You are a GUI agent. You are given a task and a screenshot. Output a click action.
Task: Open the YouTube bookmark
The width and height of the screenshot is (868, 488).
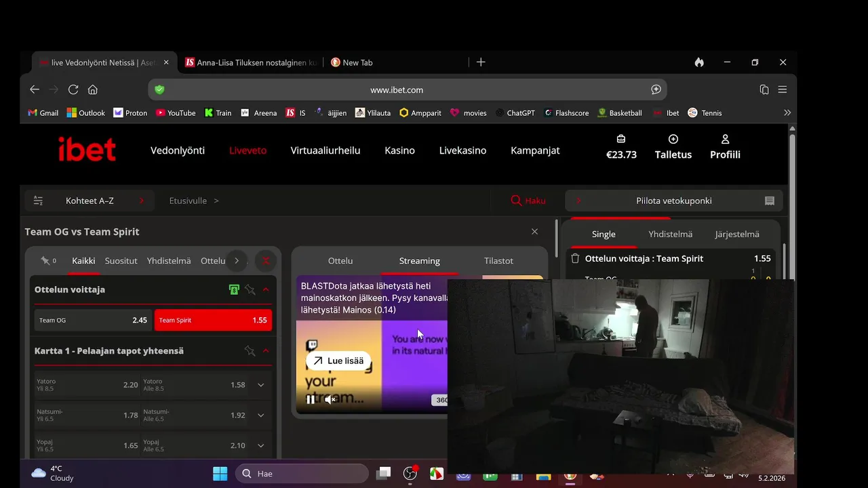176,113
